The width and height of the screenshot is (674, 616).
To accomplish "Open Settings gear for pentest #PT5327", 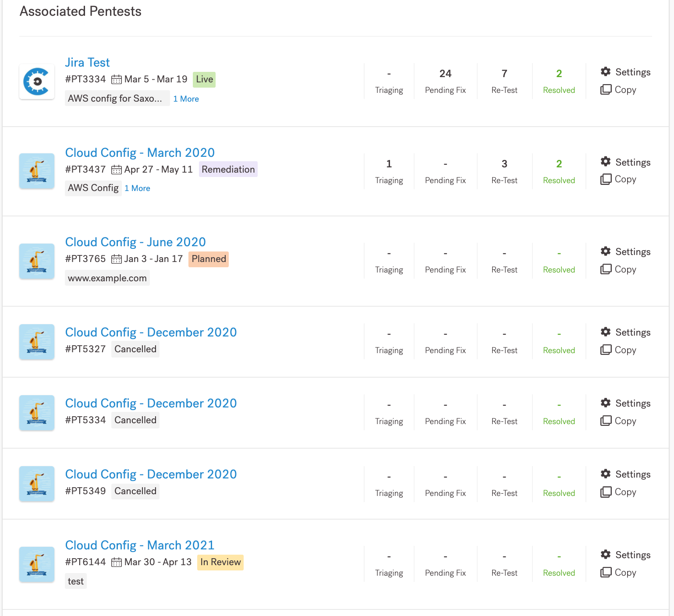I will point(606,332).
